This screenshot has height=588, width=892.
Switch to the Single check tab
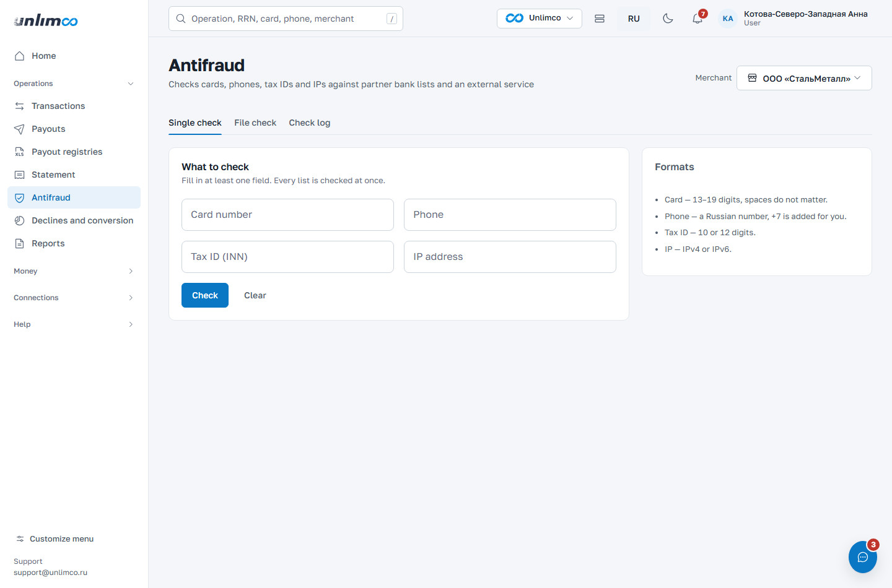(195, 123)
